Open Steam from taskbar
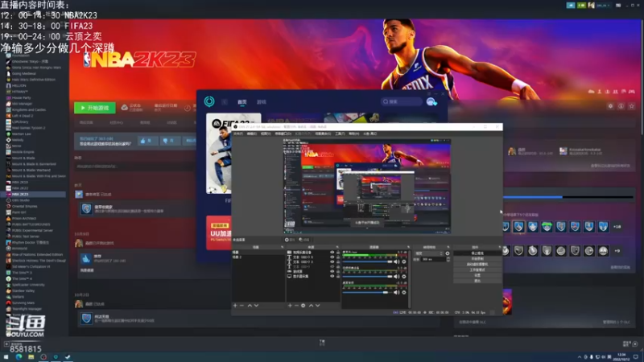Screen dimensions: 644x362 [68, 357]
